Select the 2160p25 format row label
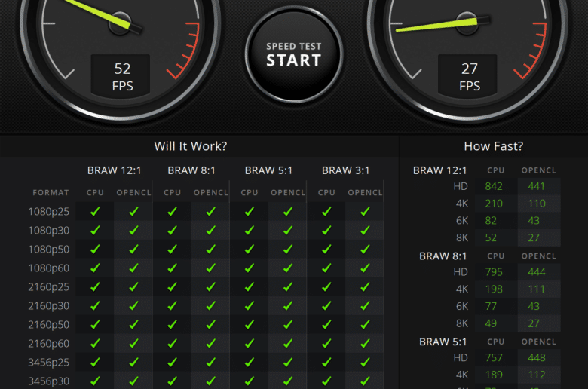 [49, 287]
